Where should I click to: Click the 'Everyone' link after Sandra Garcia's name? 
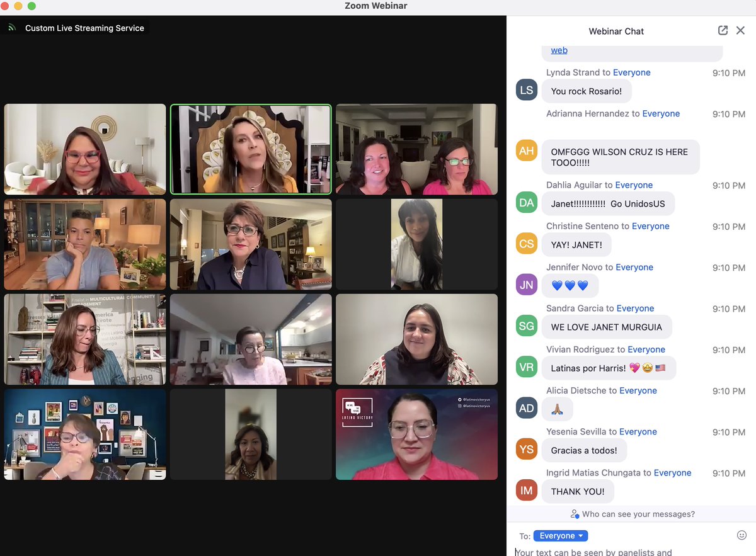pyautogui.click(x=635, y=309)
